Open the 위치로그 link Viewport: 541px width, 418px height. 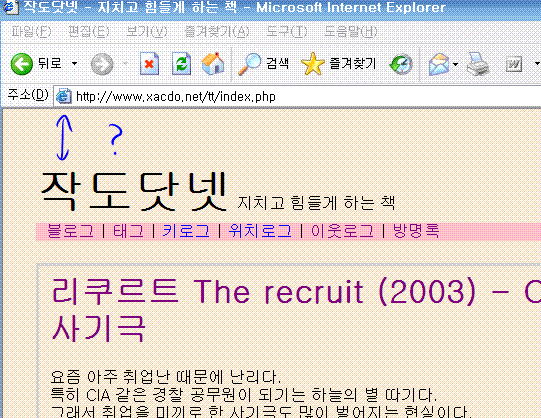coord(260,231)
